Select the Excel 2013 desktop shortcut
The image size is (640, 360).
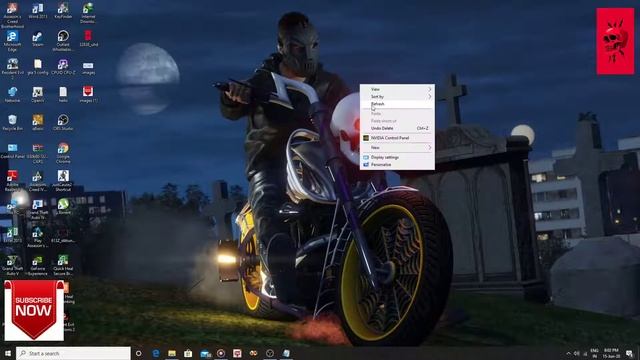click(x=12, y=235)
